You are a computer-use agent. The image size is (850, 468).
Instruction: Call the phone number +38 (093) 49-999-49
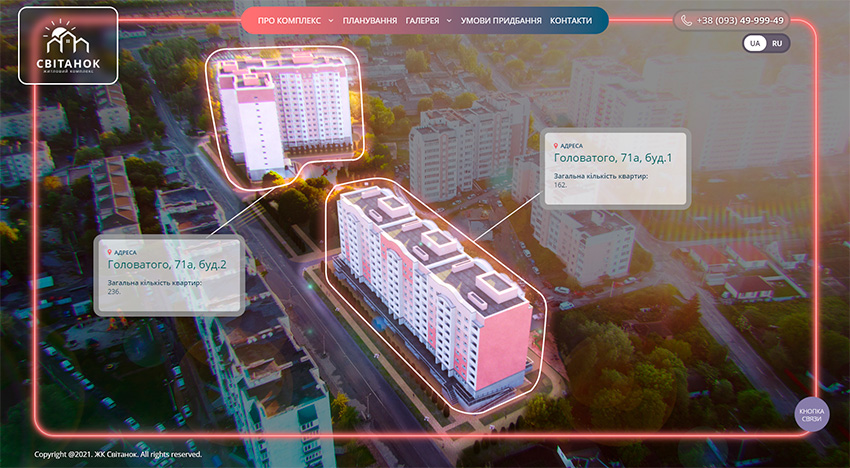pyautogui.click(x=740, y=21)
